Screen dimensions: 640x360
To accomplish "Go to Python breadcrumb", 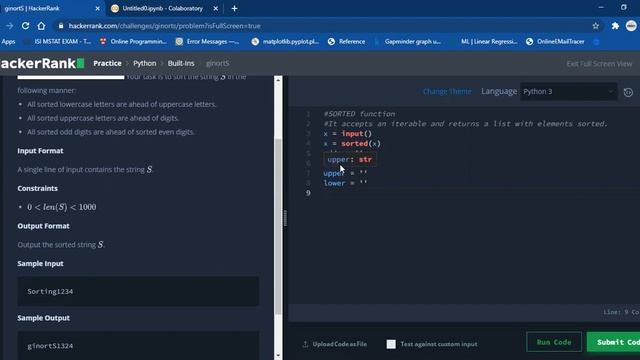I will (144, 63).
